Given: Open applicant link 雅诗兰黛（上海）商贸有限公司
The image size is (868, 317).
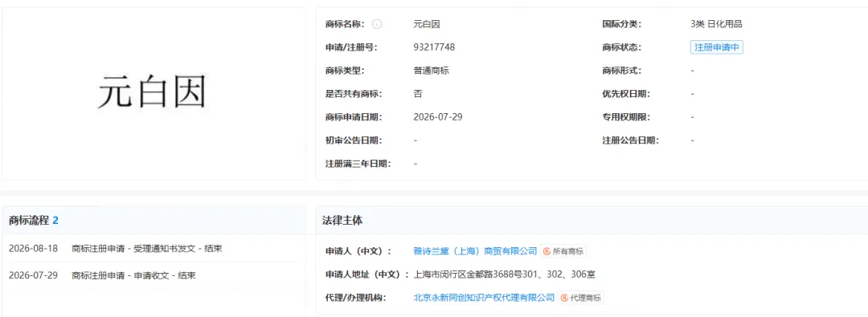Looking at the screenshot, I should tap(475, 251).
